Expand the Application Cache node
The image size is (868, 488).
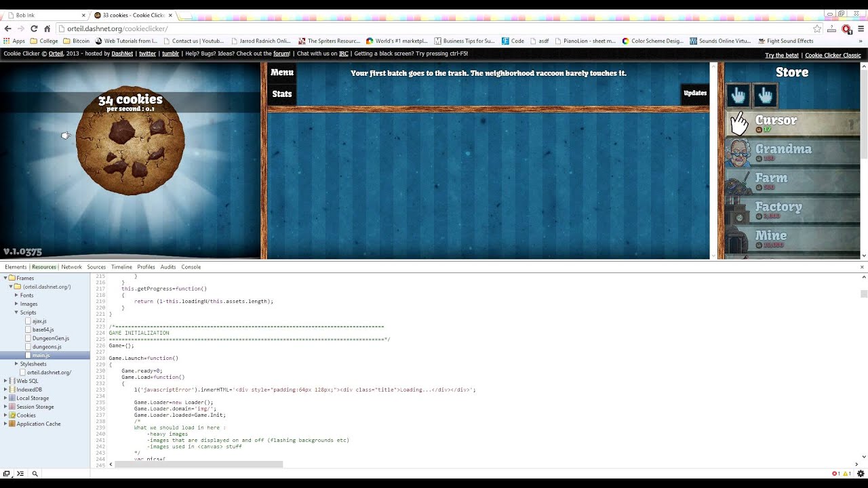click(x=5, y=424)
